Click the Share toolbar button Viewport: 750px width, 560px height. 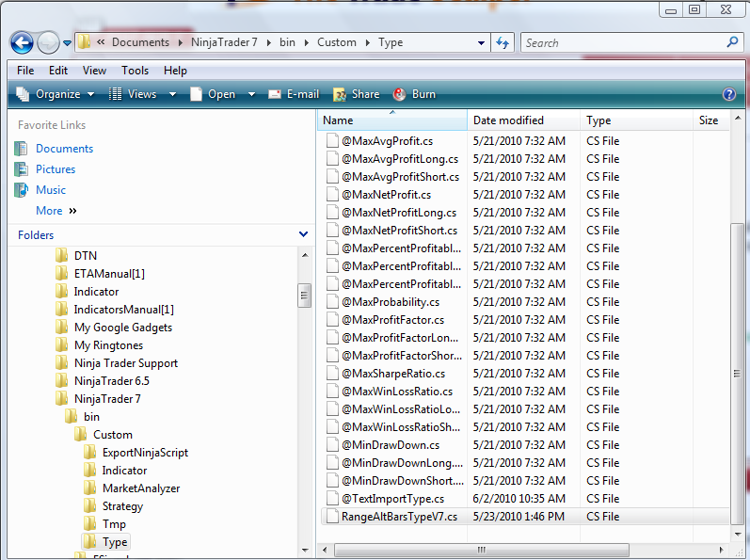(x=357, y=94)
